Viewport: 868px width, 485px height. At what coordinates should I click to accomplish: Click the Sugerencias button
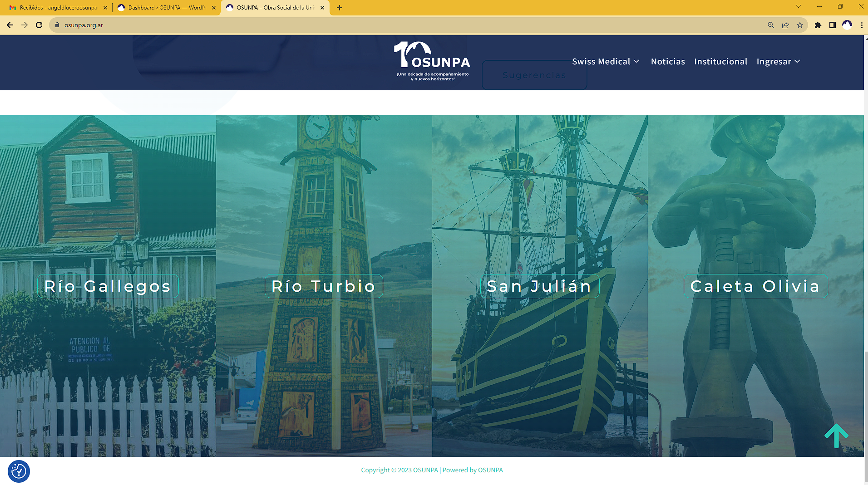(x=534, y=75)
